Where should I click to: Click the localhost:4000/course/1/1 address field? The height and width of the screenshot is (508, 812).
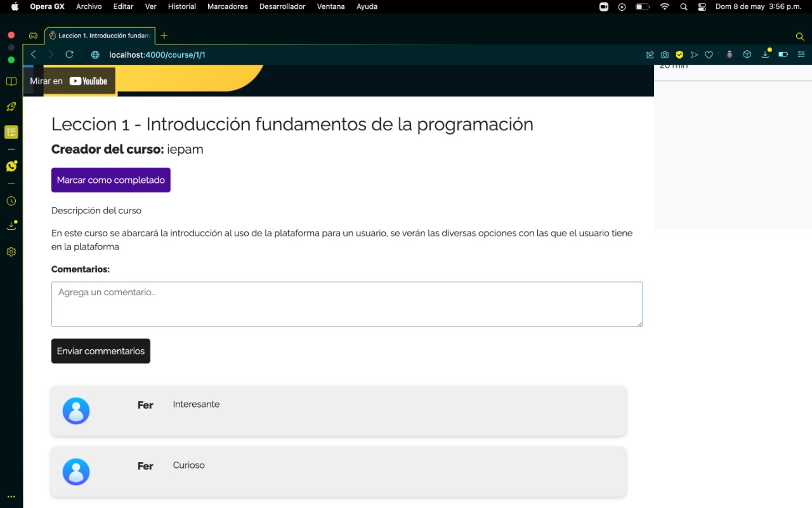pyautogui.click(x=157, y=55)
